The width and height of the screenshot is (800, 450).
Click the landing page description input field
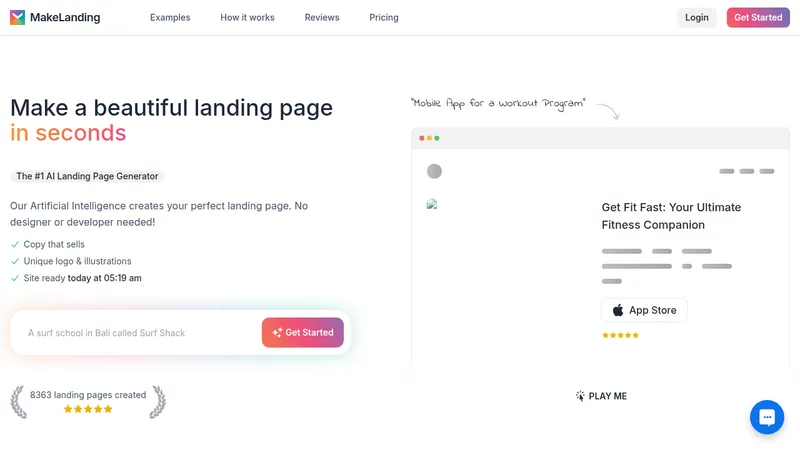click(138, 333)
